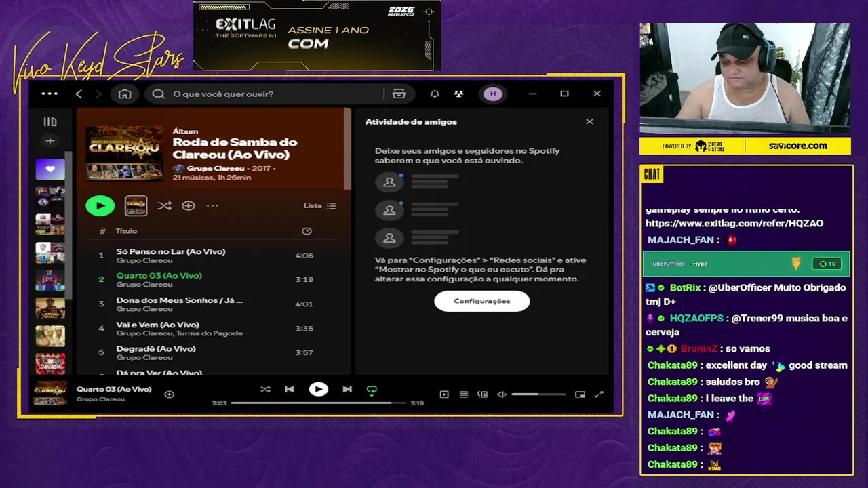868x488 pixels.
Task: Toggle repeat mode in player bar
Action: 372,390
